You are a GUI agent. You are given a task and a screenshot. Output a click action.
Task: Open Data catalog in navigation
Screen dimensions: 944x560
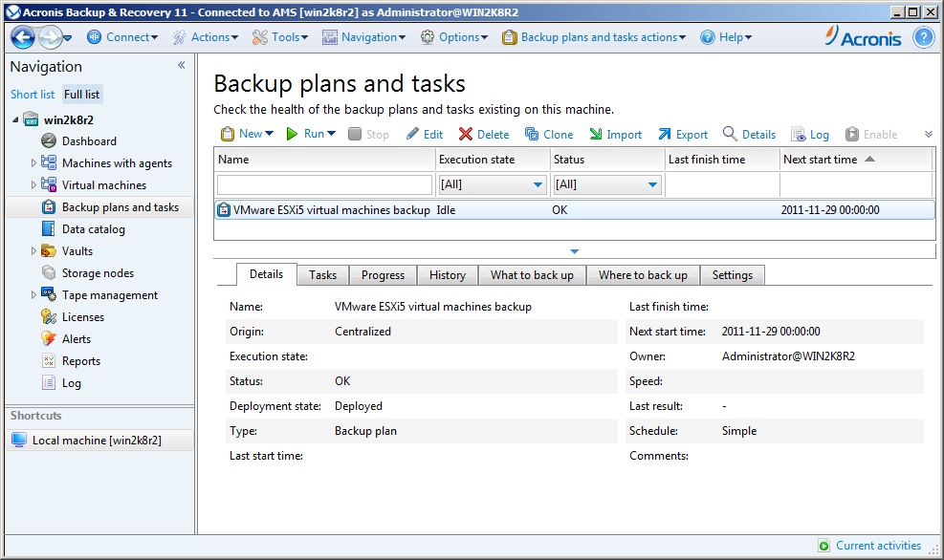94,229
